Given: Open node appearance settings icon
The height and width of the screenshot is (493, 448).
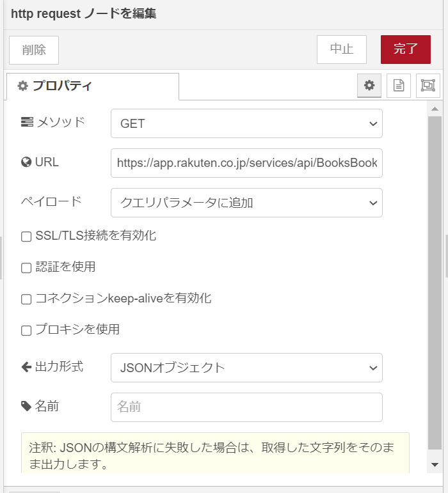Looking at the screenshot, I should 428,86.
